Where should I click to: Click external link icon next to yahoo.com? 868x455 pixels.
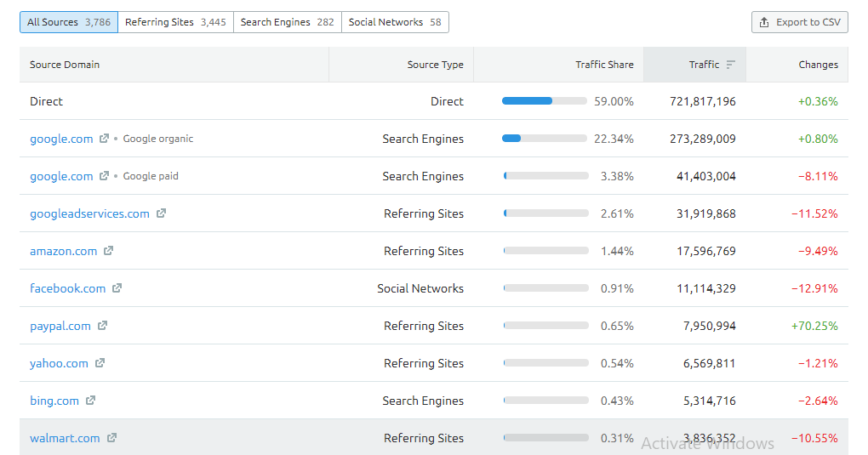point(100,363)
